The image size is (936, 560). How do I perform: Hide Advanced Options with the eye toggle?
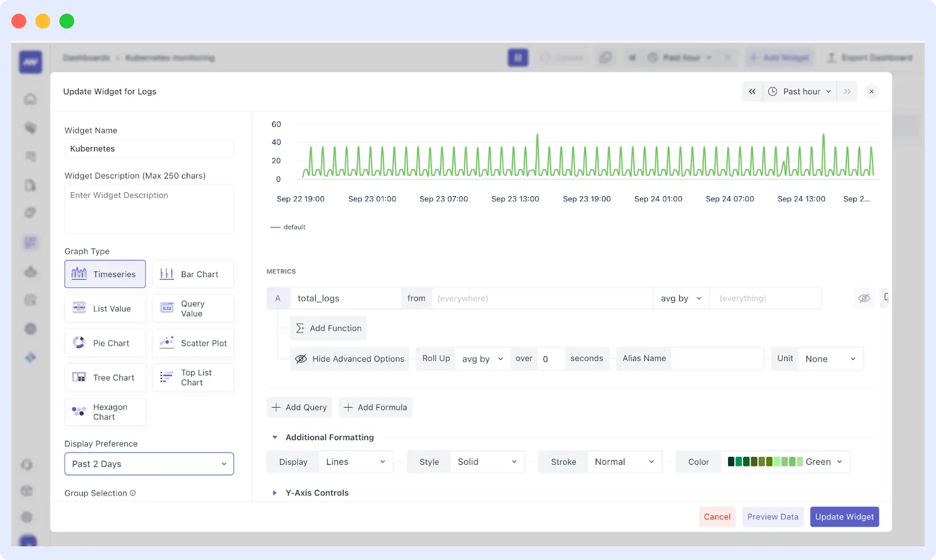[349, 359]
